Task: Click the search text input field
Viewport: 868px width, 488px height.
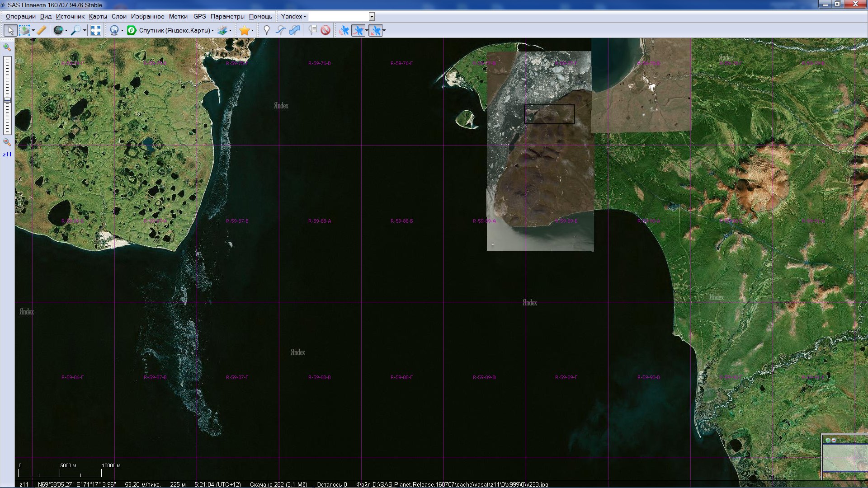Action: point(338,17)
